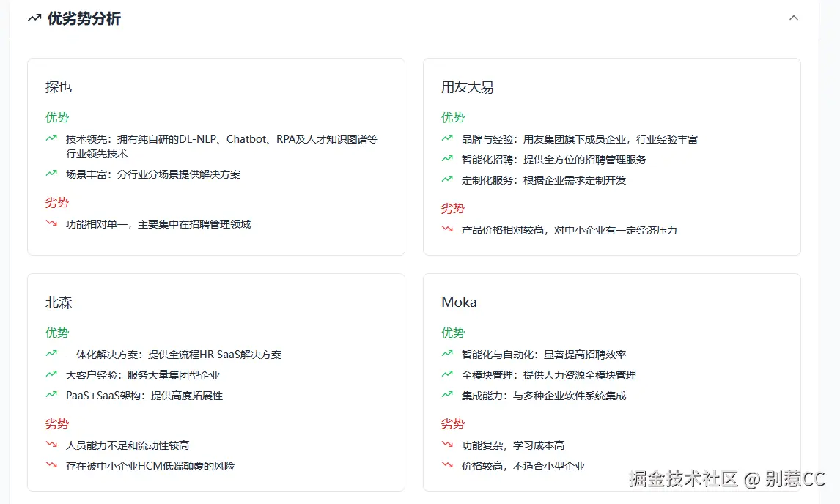Image resolution: width=840 pixels, height=504 pixels.
Task: Click the 劣势 heading in 用友大易 card
Action: pyautogui.click(x=453, y=208)
